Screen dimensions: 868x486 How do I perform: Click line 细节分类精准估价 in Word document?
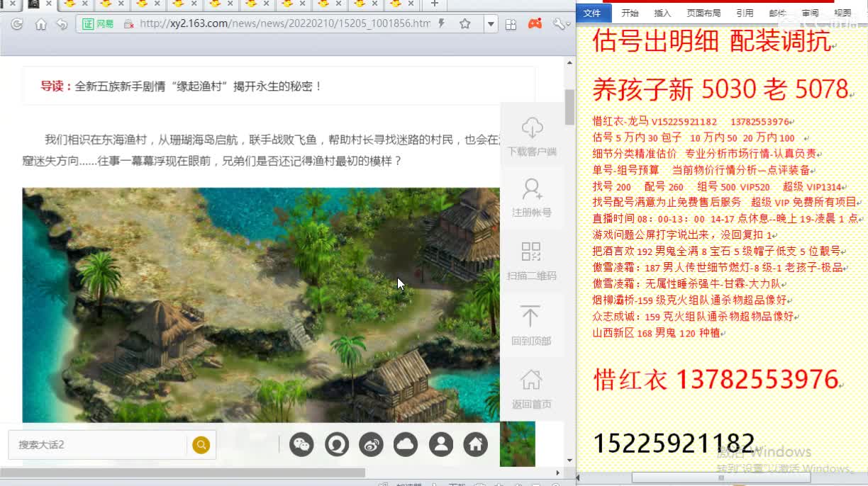click(x=704, y=154)
